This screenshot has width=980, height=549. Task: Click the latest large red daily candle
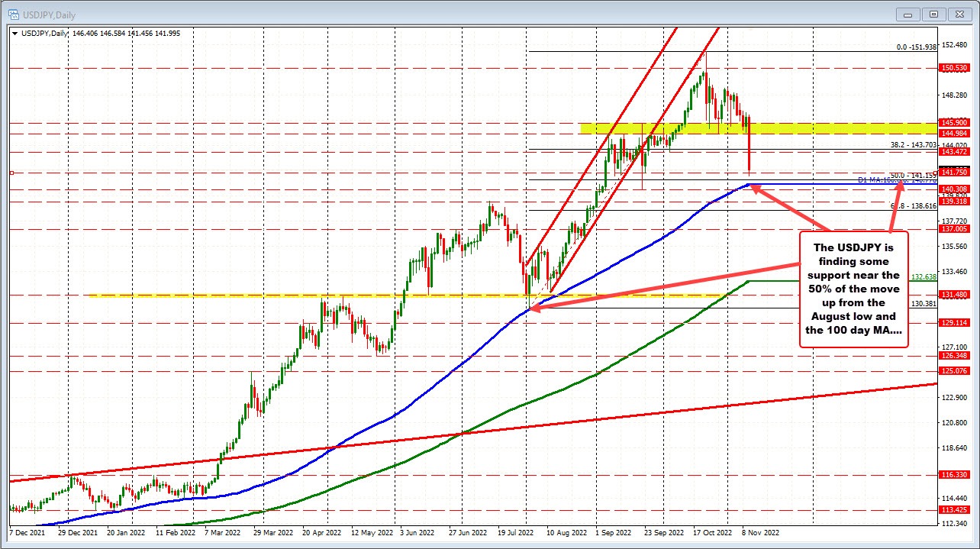click(x=750, y=145)
